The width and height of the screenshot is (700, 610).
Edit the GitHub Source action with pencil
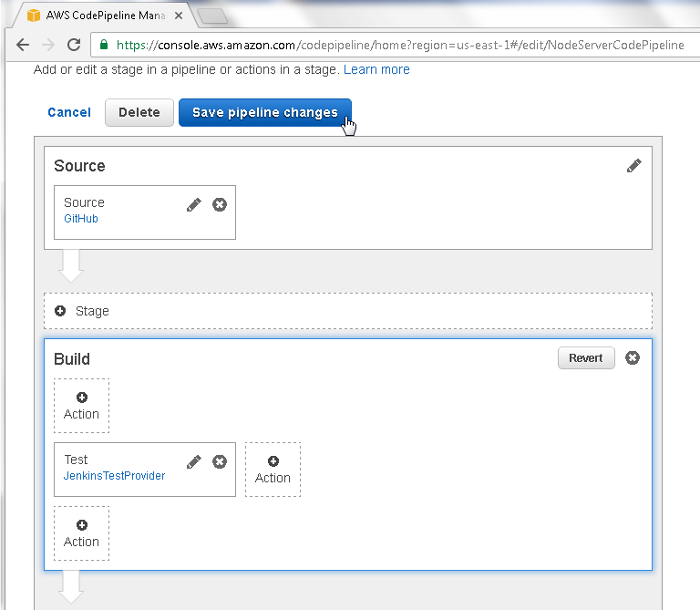[194, 204]
